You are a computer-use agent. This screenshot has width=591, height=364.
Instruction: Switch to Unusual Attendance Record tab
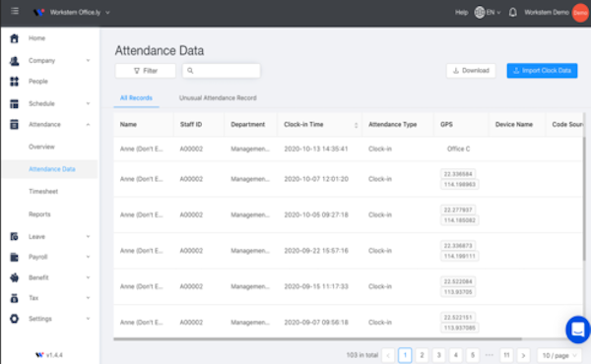(218, 98)
